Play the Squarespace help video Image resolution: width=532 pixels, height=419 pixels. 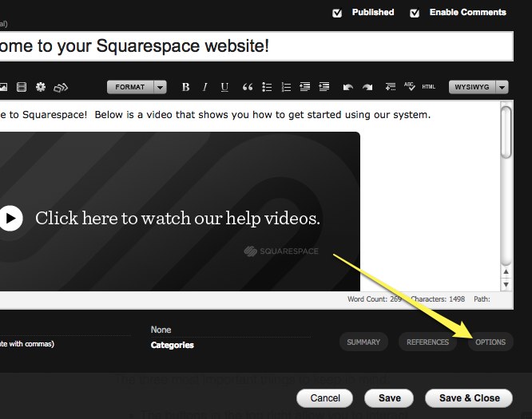(x=10, y=218)
